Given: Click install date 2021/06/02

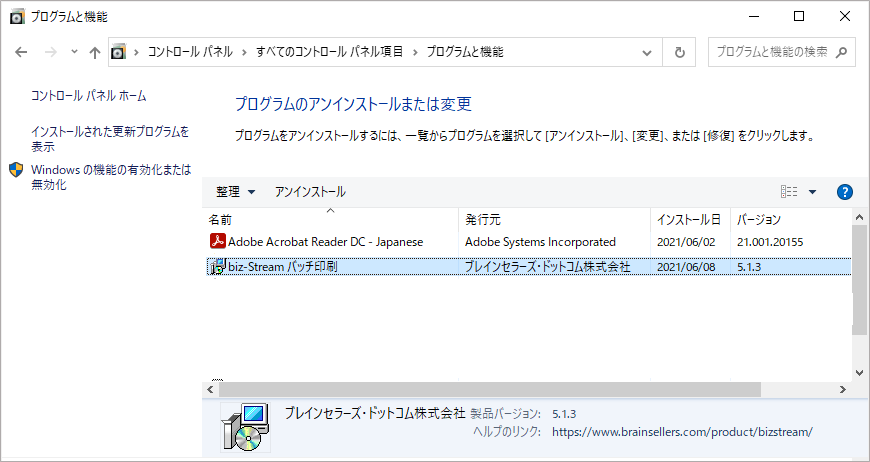Looking at the screenshot, I should click(x=686, y=242).
